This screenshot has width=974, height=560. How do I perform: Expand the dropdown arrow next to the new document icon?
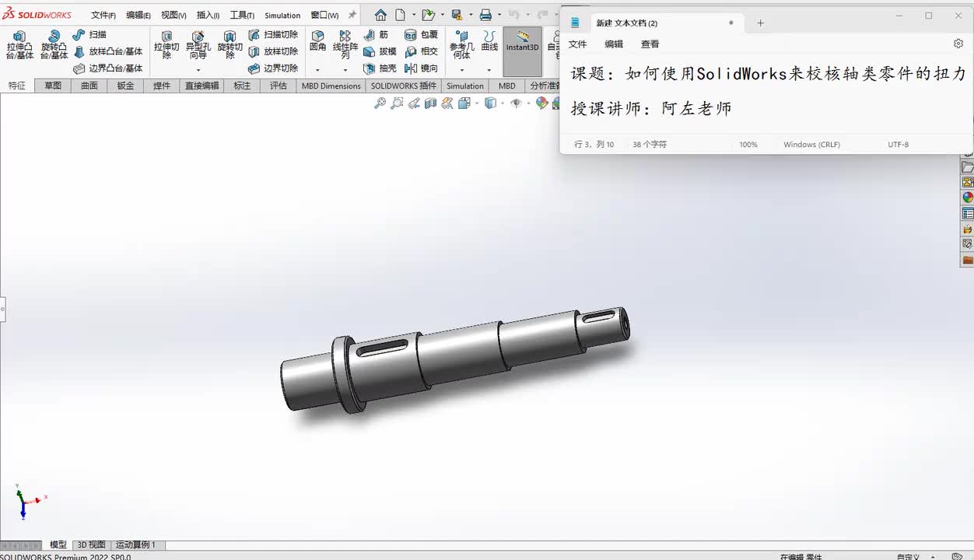point(412,15)
